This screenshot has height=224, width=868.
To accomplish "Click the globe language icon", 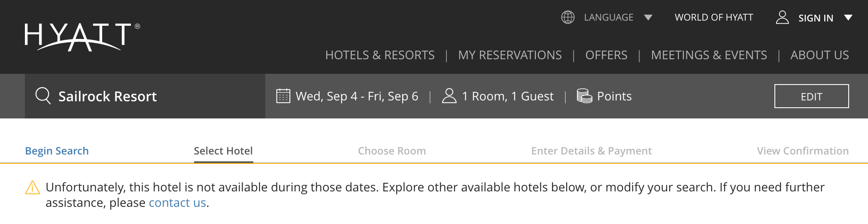I will tap(568, 17).
